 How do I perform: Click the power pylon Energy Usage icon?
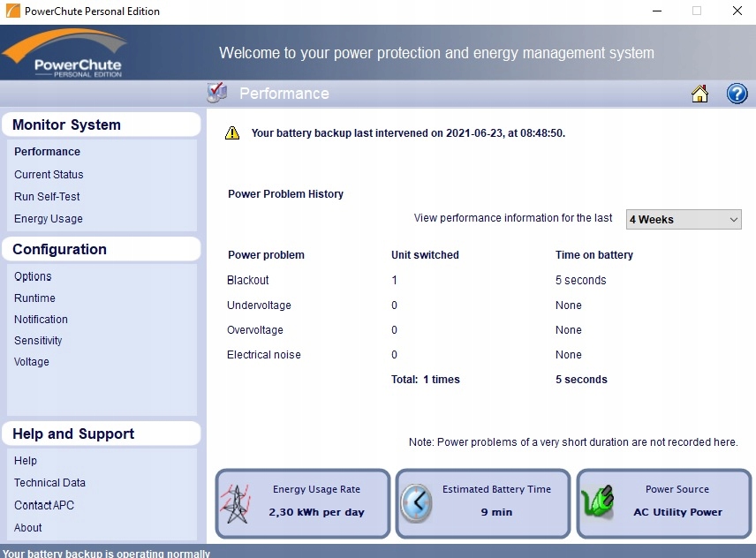click(x=236, y=503)
